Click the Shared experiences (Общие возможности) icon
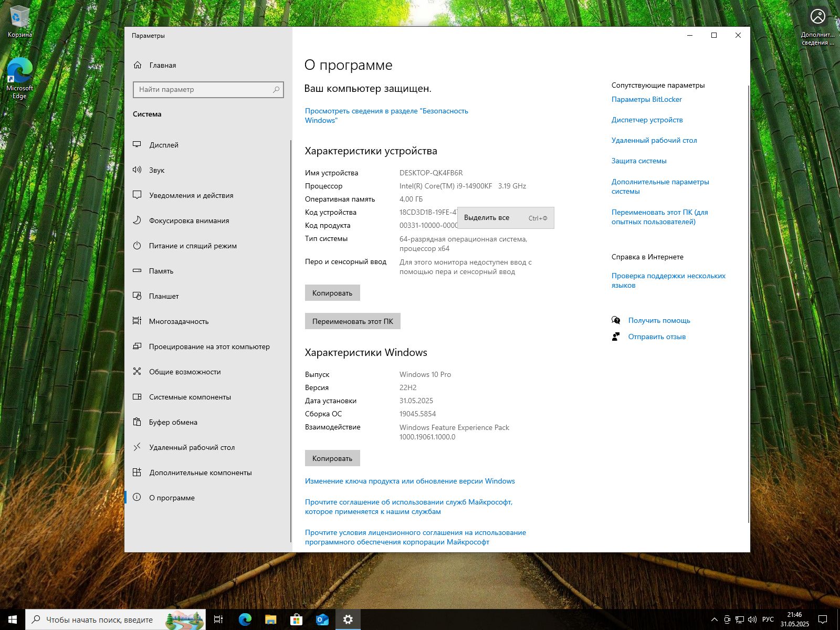Viewport: 840px width, 630px height. coord(137,371)
